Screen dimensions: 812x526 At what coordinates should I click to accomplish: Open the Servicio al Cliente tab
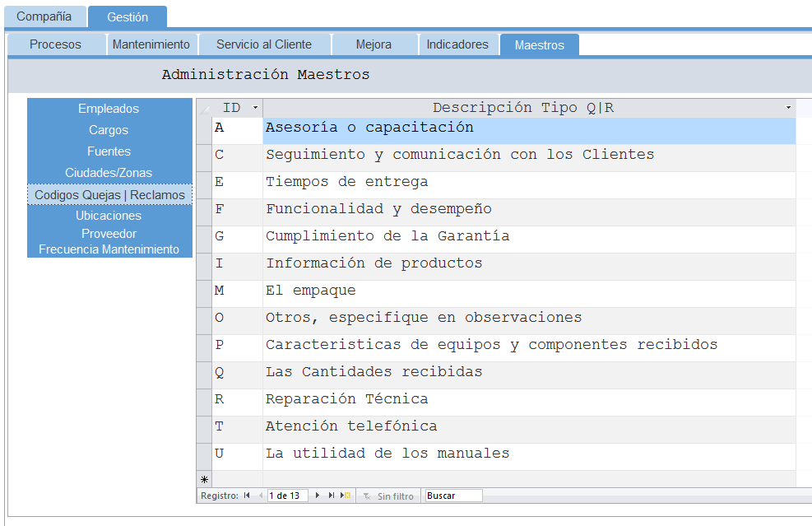click(x=264, y=44)
